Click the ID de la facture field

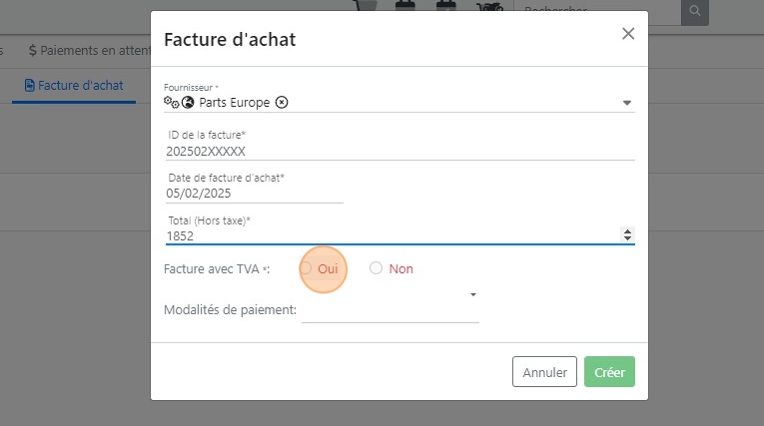400,152
